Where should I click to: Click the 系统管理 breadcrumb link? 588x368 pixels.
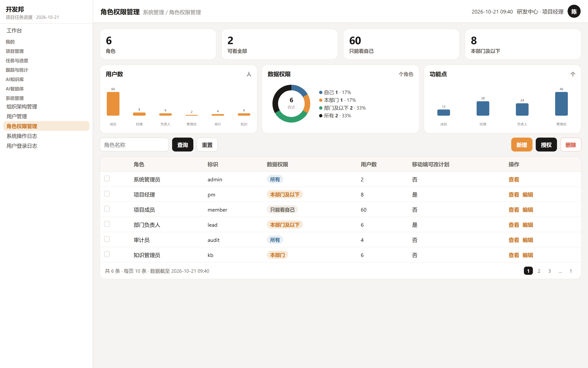click(153, 12)
